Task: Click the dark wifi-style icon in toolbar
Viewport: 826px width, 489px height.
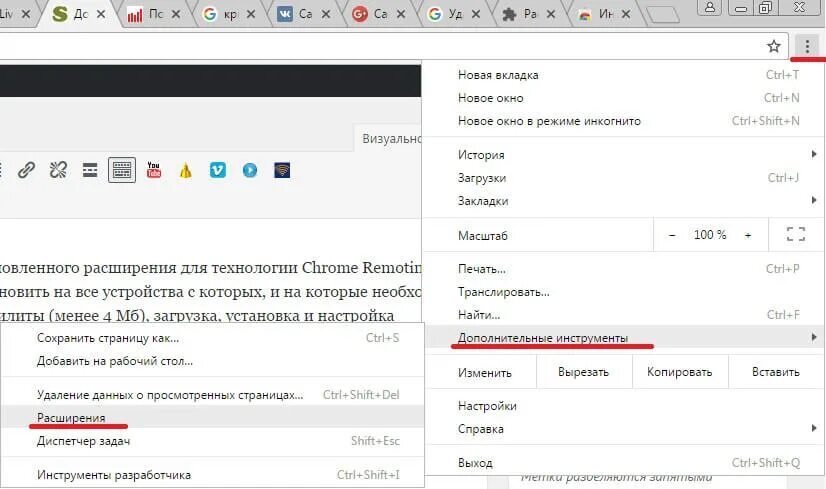Action: [x=282, y=170]
